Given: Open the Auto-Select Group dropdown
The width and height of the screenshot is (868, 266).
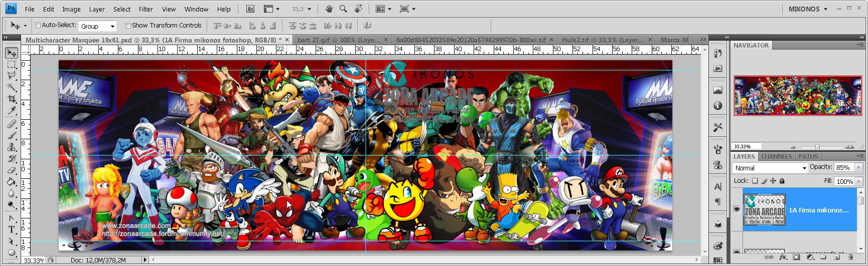Looking at the screenshot, I should (98, 26).
